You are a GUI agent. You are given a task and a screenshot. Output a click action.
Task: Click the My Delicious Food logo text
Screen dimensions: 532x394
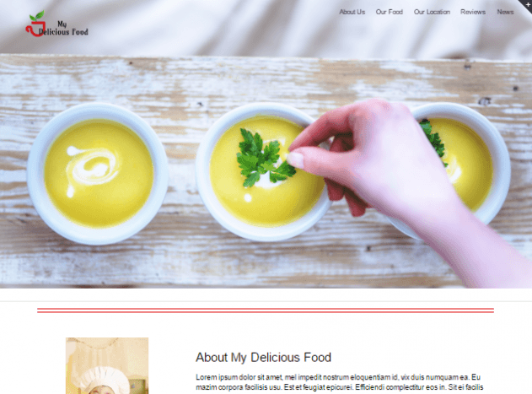point(63,29)
